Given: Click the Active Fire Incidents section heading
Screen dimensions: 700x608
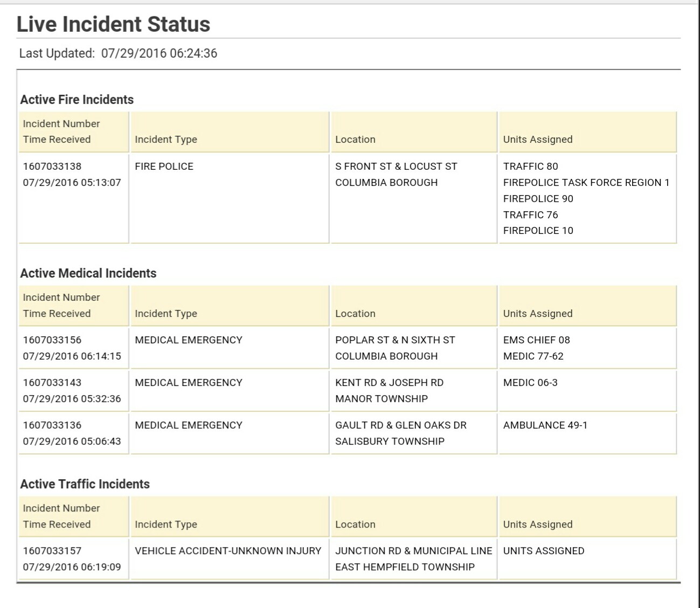Looking at the screenshot, I should tap(77, 100).
